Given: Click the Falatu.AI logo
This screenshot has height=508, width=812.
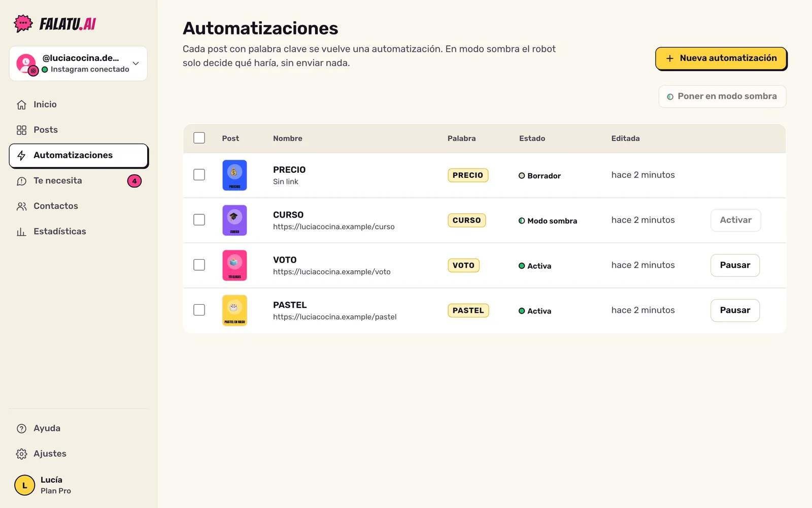Looking at the screenshot, I should 55,23.
